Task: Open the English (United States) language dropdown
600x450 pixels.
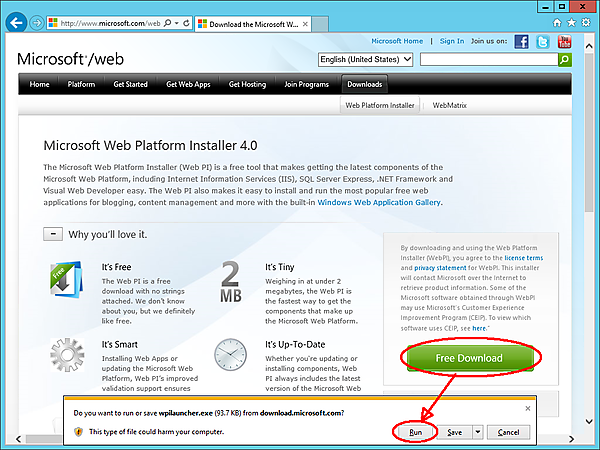Action: pyautogui.click(x=365, y=60)
